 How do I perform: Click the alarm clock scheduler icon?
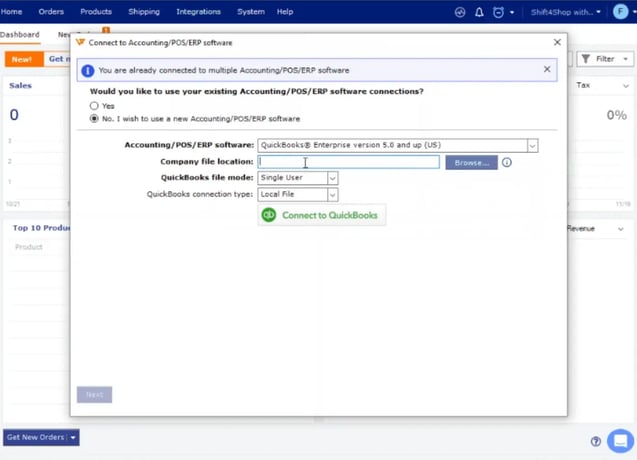pos(498,12)
